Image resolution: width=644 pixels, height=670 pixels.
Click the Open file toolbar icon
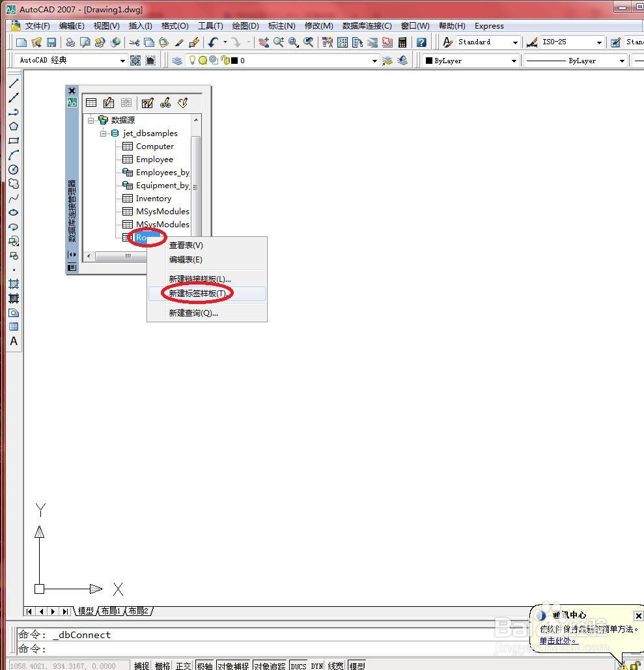click(x=36, y=42)
